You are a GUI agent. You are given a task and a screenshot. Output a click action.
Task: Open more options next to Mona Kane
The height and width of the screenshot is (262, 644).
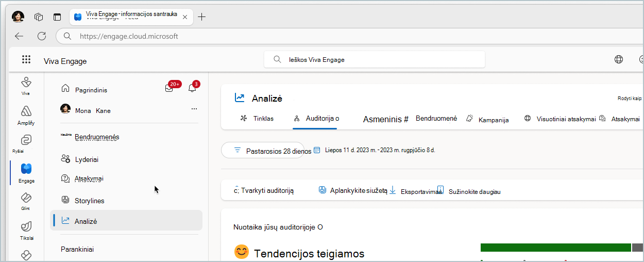(x=194, y=109)
